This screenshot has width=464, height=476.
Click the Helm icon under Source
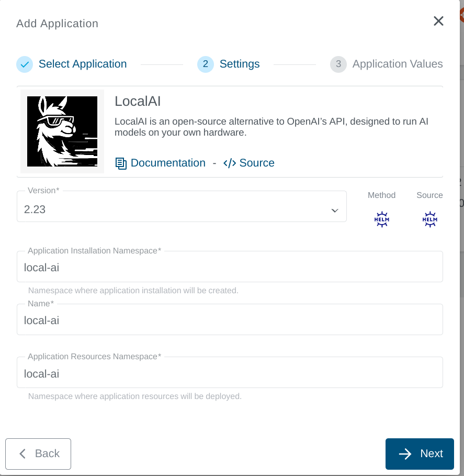pyautogui.click(x=429, y=219)
